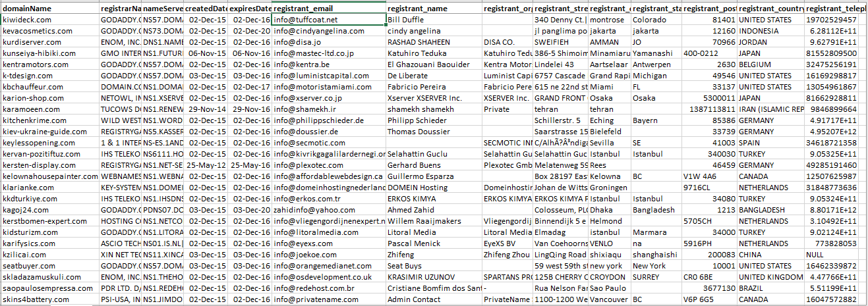Click cell karion-shop.com
Viewport: 868px width, 306px height.
point(50,98)
